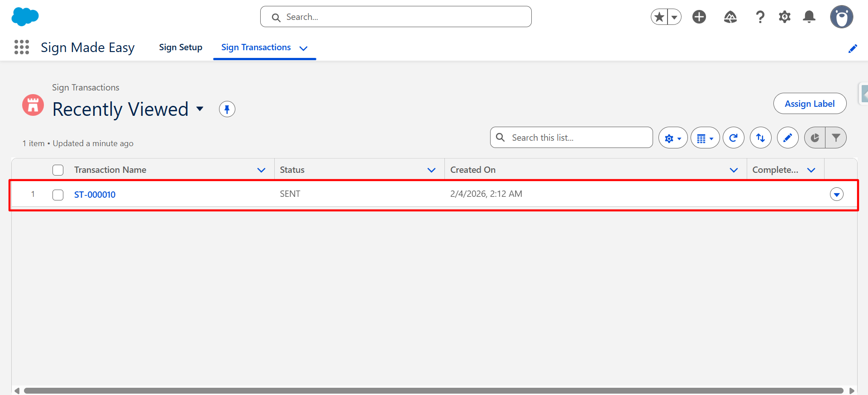Pin the Recently Viewed list view
The width and height of the screenshot is (868, 395).
(x=227, y=109)
